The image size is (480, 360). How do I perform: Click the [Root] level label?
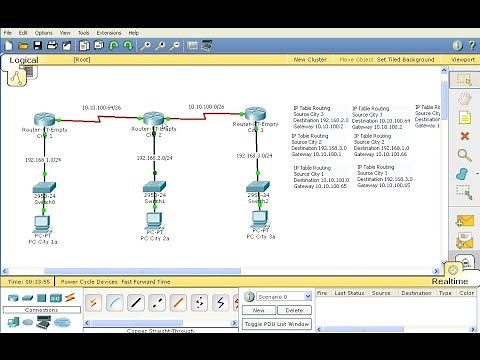pyautogui.click(x=82, y=60)
